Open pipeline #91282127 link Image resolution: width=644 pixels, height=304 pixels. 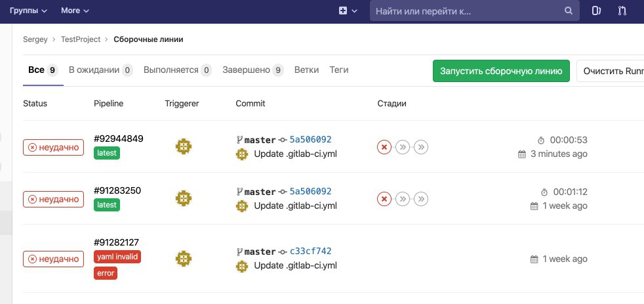(116, 242)
